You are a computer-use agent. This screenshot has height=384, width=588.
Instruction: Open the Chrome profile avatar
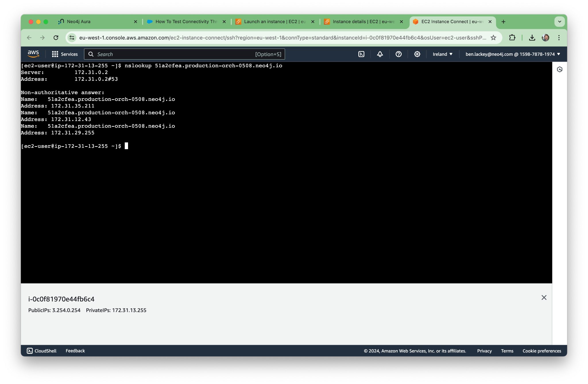point(546,38)
